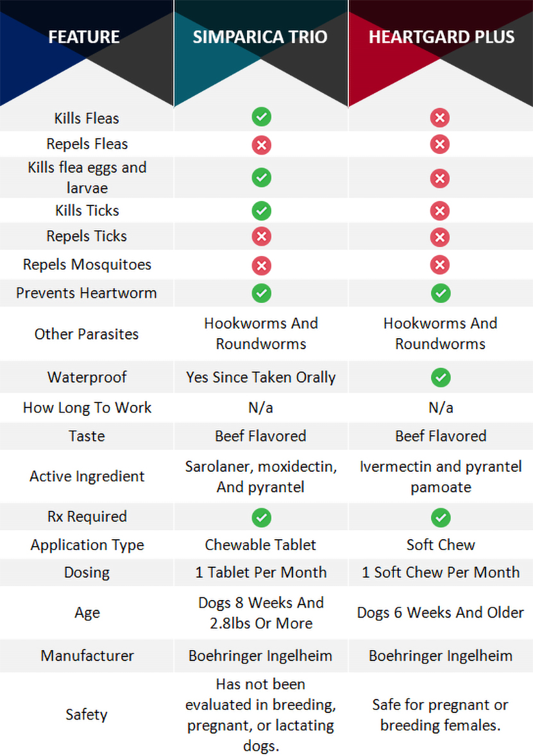This screenshot has height=756, width=533.
Task: Select the SIMPARICA TRIO column header
Action: pyautogui.click(x=260, y=37)
